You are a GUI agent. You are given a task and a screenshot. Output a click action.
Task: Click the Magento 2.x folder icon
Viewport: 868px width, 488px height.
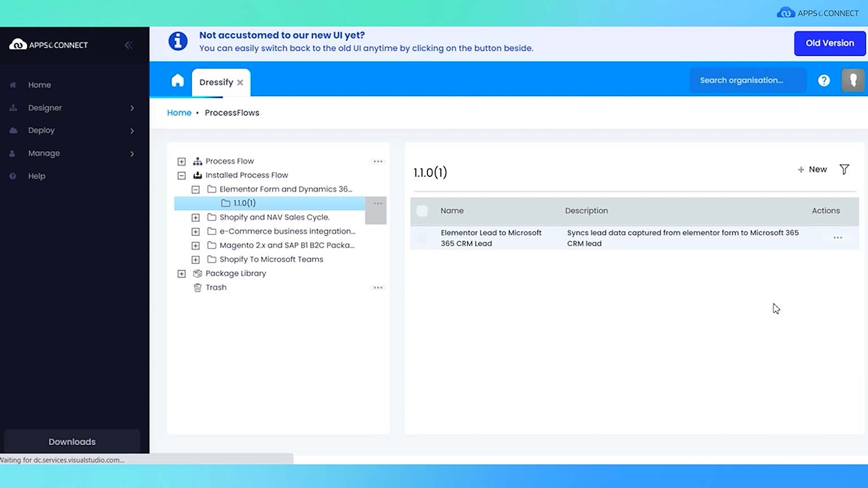tap(212, 245)
